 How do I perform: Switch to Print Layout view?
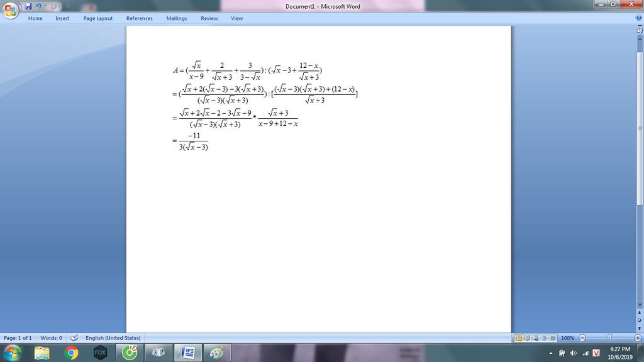(518, 338)
